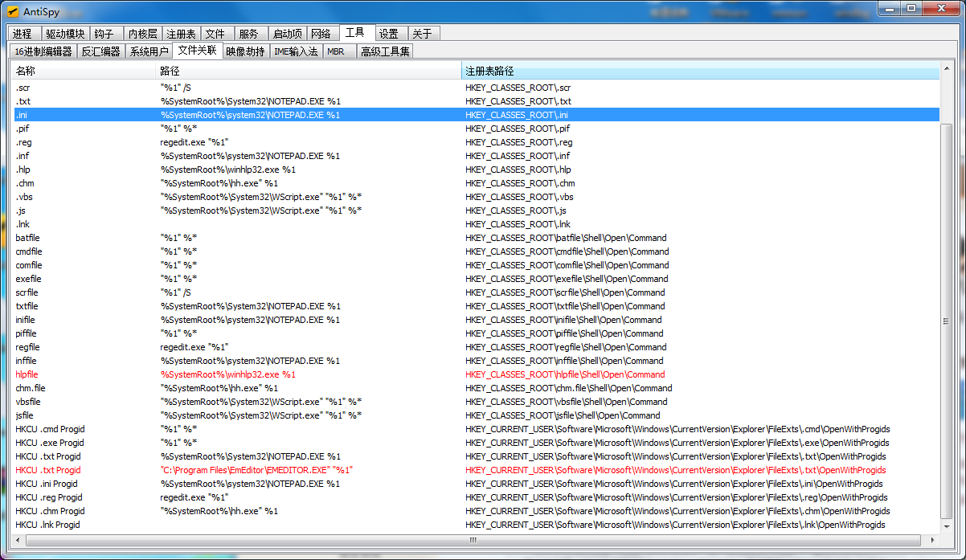
Task: Select the 映像劫持 sub-tab
Action: point(245,51)
